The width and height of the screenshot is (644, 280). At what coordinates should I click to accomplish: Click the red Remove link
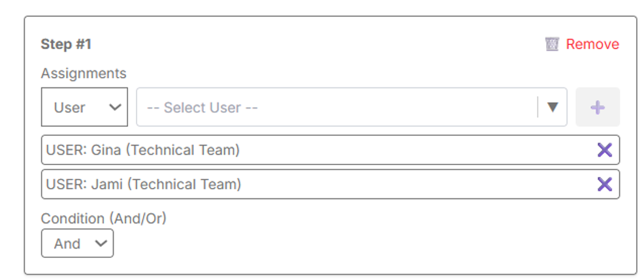[x=592, y=44]
